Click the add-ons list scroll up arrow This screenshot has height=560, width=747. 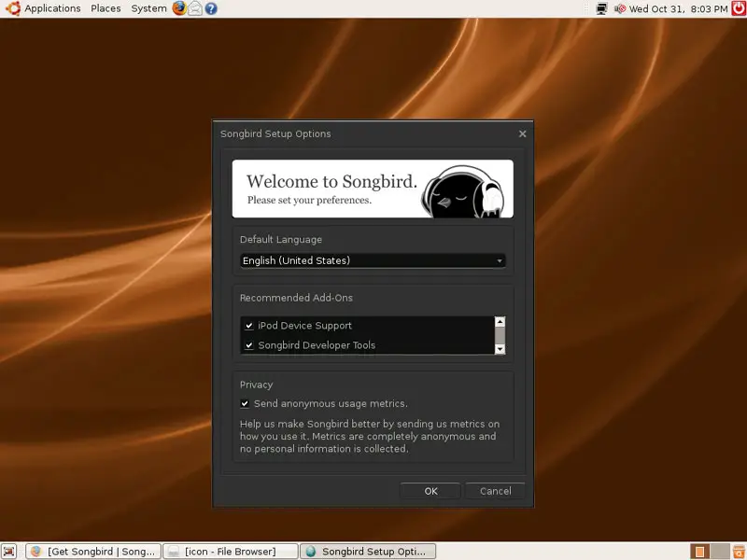coord(500,321)
